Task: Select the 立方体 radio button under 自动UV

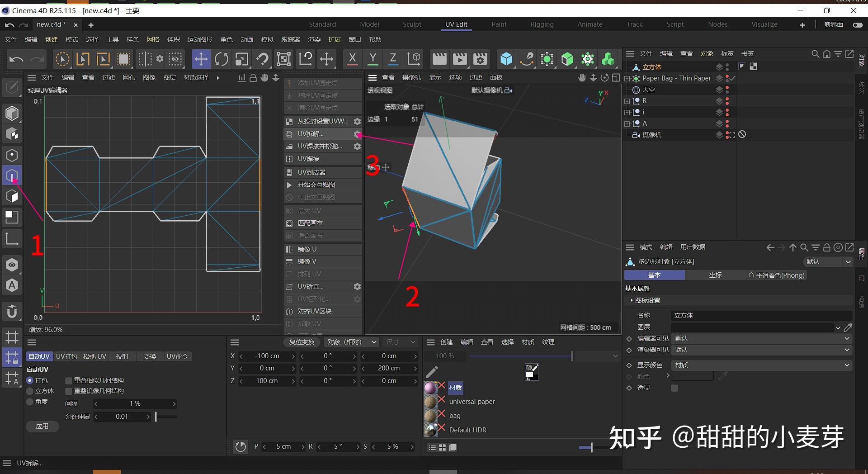Action: (x=30, y=391)
